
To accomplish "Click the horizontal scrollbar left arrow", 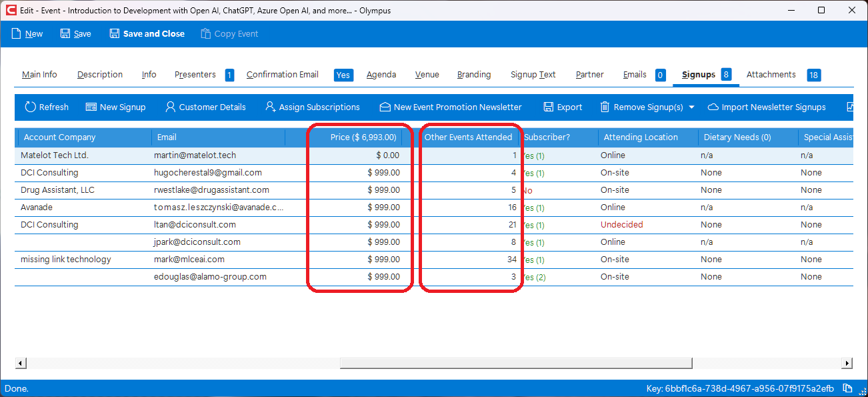I will pyautogui.click(x=21, y=364).
